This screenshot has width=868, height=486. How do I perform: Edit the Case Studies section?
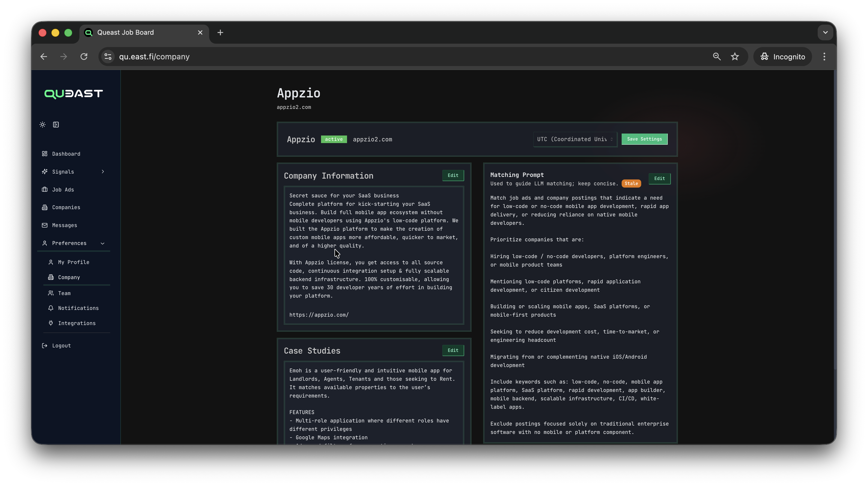453,351
